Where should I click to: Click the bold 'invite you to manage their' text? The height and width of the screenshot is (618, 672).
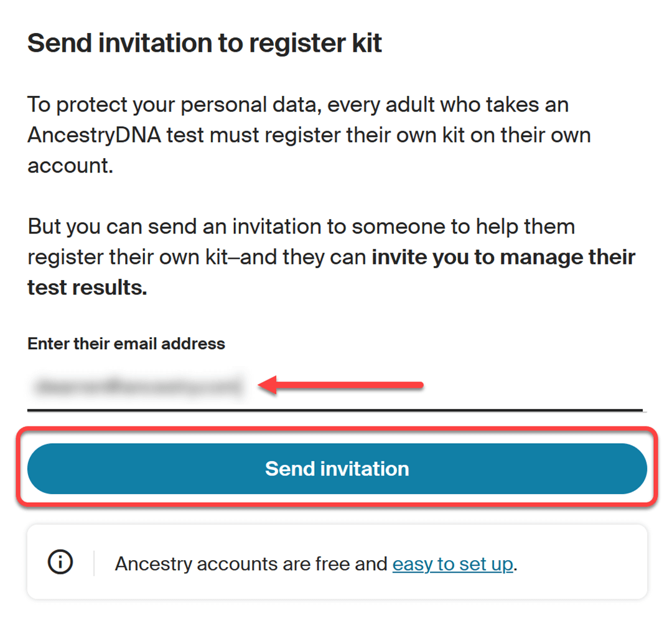click(503, 257)
